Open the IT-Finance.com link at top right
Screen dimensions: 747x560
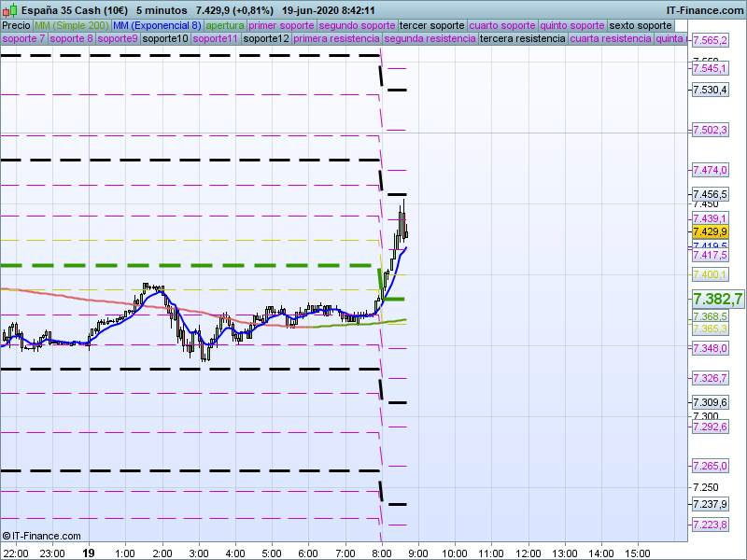click(x=711, y=10)
